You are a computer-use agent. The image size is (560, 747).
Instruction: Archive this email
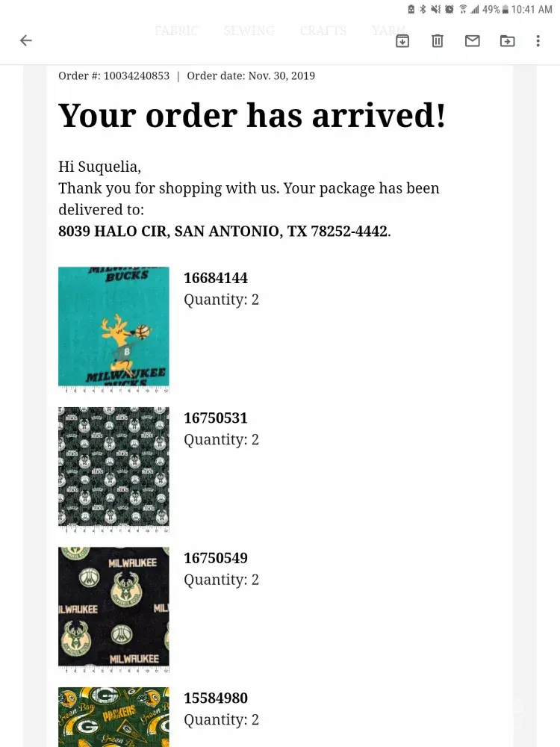coord(402,41)
